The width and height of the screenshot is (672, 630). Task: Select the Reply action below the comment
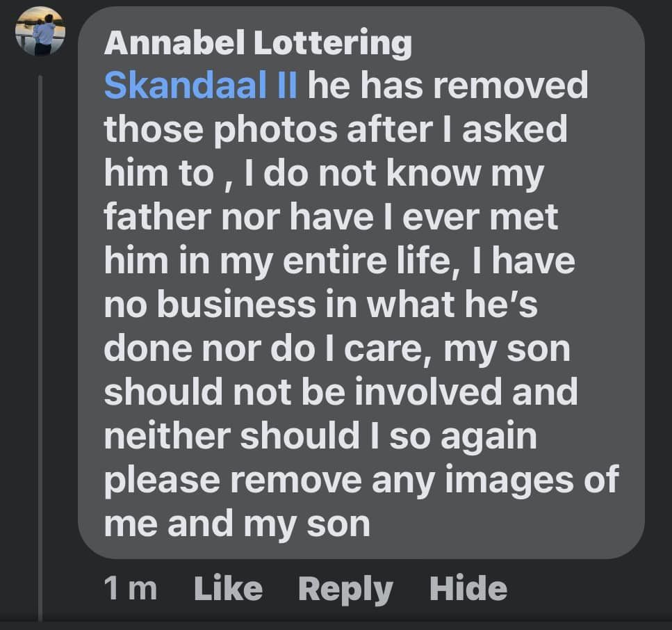click(x=345, y=589)
